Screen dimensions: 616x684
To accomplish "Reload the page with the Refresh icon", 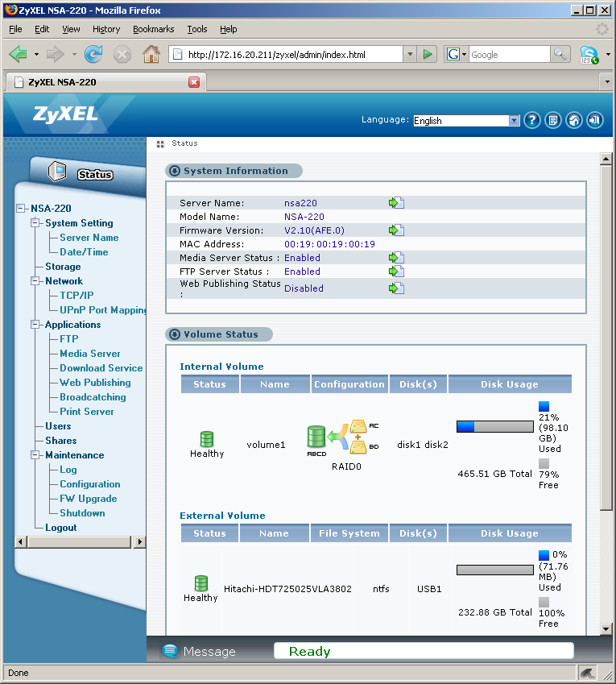I will 93,55.
